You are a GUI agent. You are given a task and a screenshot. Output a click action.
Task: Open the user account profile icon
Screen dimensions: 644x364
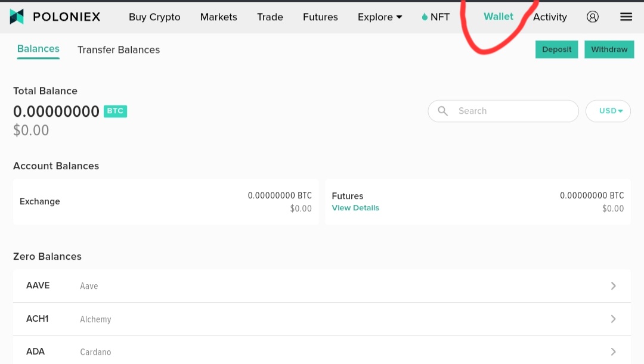pyautogui.click(x=592, y=17)
